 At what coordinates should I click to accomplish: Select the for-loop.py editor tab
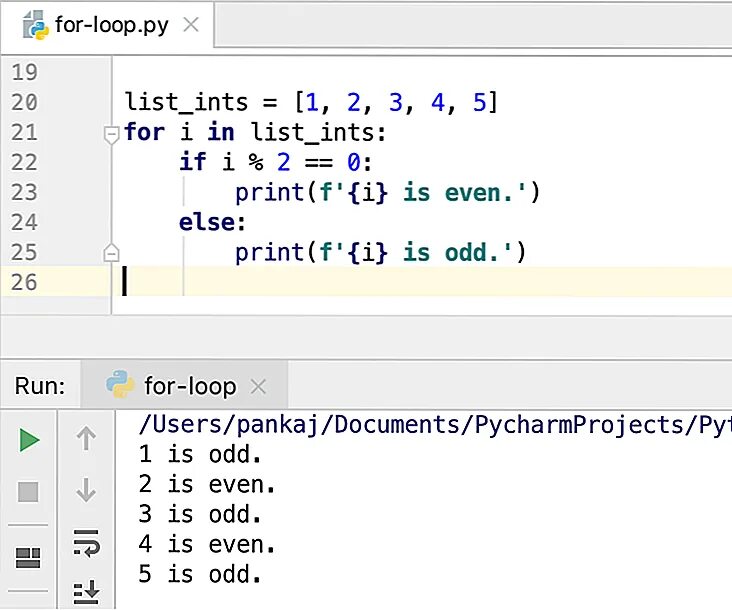pos(108,25)
